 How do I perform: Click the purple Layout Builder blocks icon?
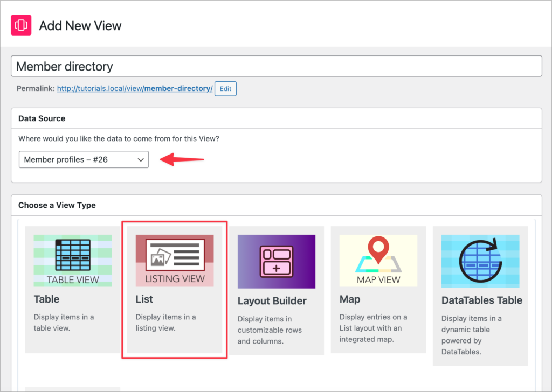pyautogui.click(x=276, y=261)
